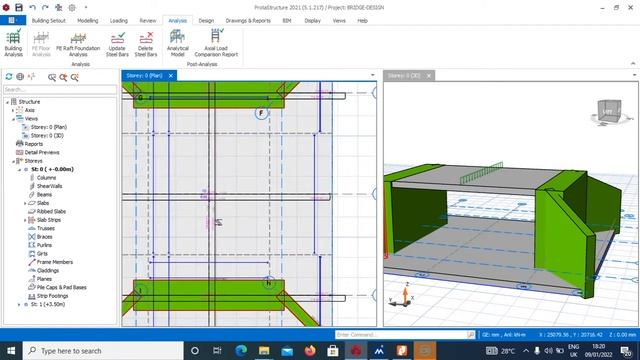Click the Windows taskbar search box
The width and height of the screenshot is (640, 360).
pos(103,351)
